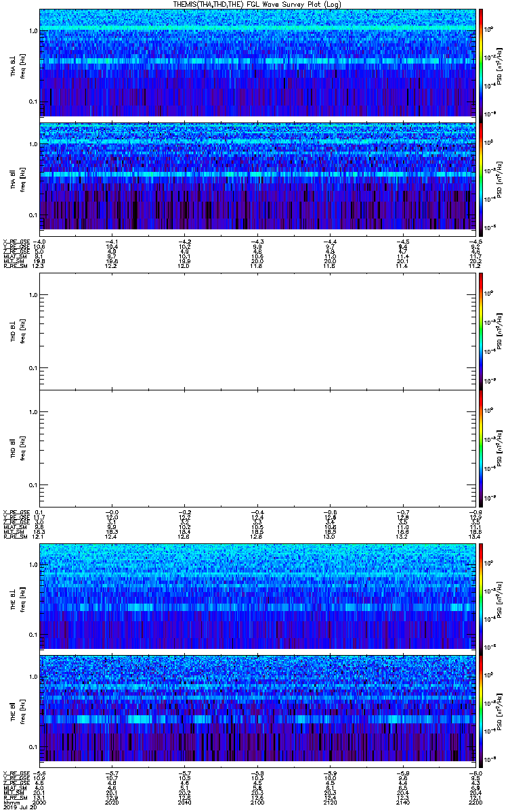508x812 pixels.
Task: Click the "THD B⊥ freq [Hz]" axis label
Action: point(17,331)
